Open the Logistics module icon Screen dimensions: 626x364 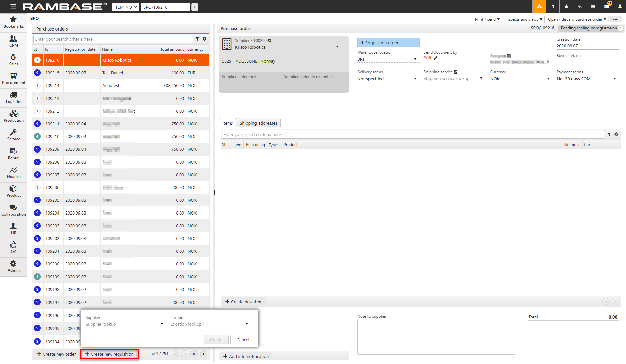tap(13, 97)
